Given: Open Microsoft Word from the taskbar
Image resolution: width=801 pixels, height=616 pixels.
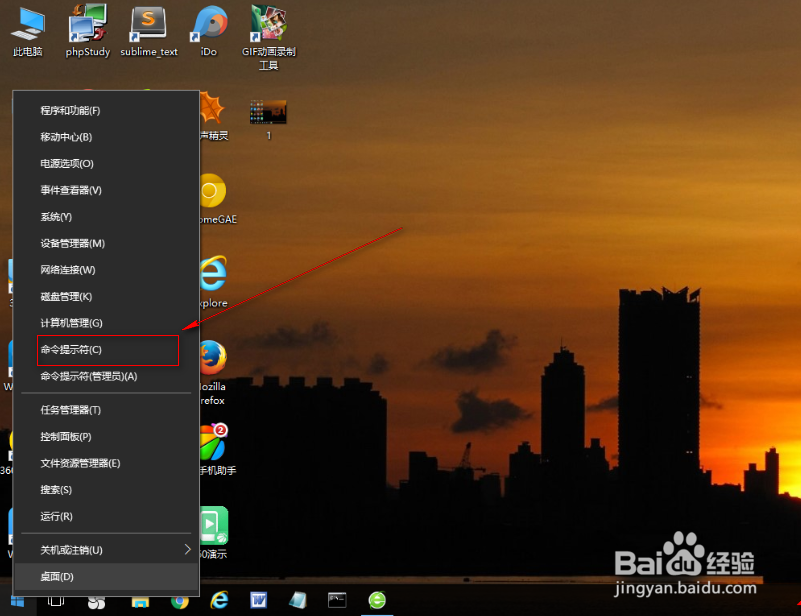Looking at the screenshot, I should pos(258,600).
